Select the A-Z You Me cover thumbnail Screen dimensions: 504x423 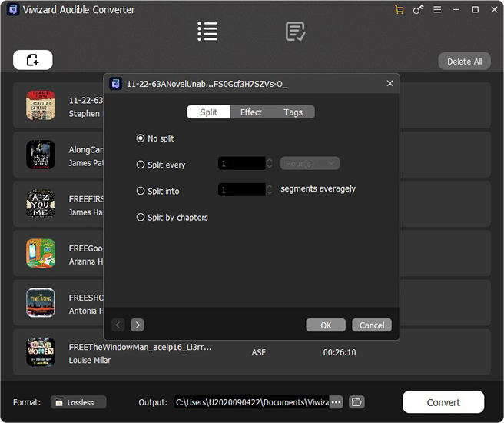pyautogui.click(x=41, y=204)
